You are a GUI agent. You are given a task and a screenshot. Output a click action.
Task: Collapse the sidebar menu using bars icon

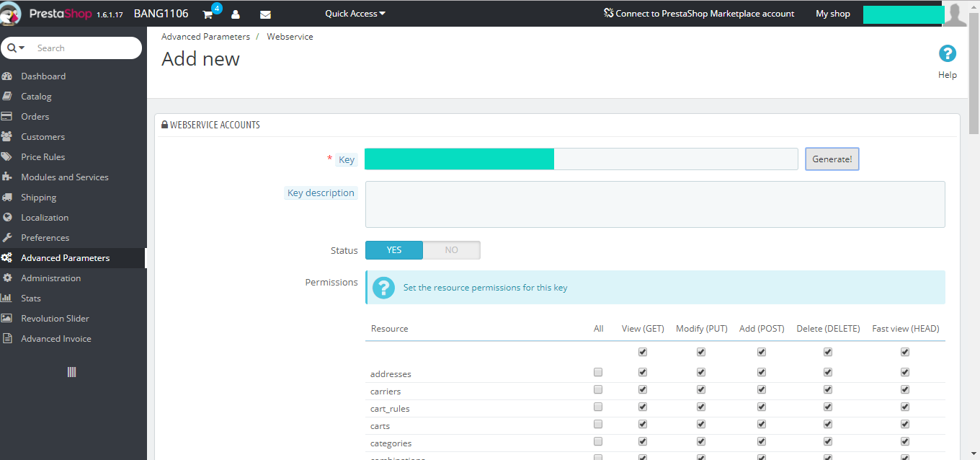click(x=71, y=372)
